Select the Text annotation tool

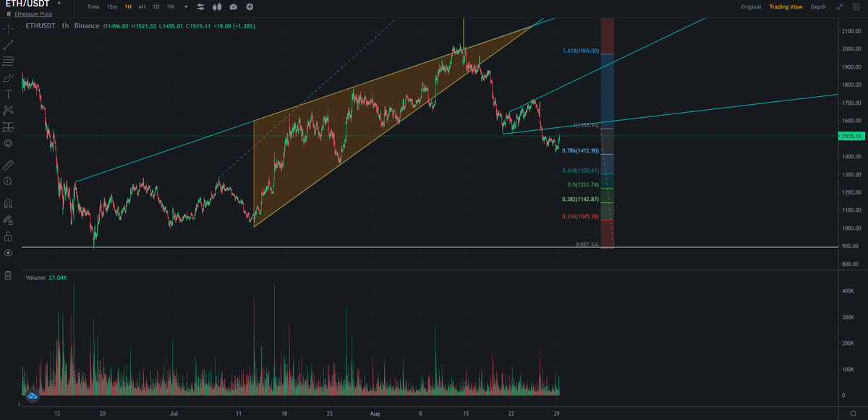[8, 94]
